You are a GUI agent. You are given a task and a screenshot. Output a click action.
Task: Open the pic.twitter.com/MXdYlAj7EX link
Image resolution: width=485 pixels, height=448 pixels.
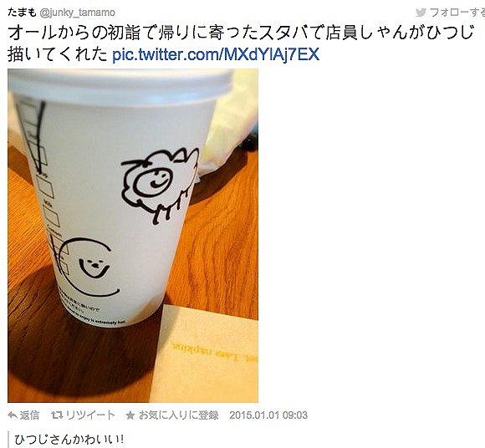216,54
